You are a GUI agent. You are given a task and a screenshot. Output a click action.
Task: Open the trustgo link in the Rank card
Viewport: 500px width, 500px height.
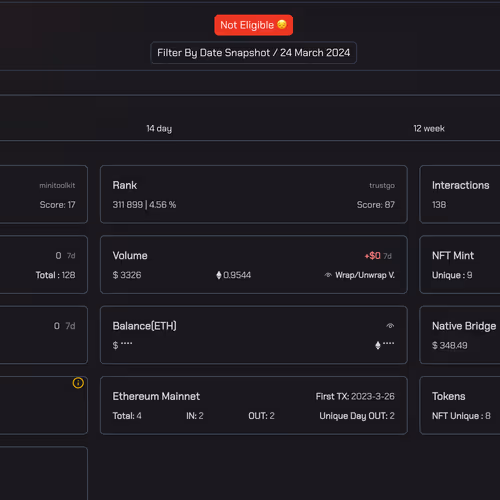tap(382, 186)
